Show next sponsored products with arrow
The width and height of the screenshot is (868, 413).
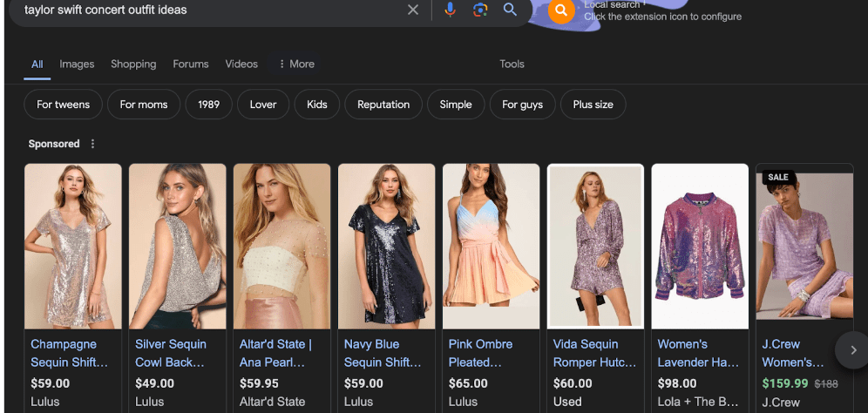(853, 350)
